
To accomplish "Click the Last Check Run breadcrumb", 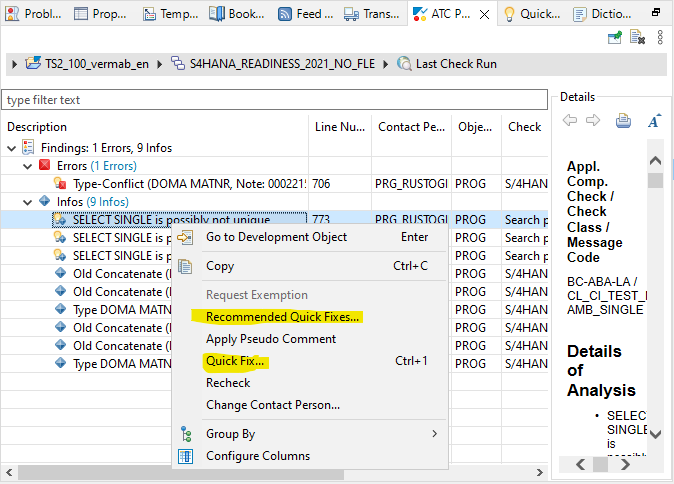I will (x=456, y=64).
